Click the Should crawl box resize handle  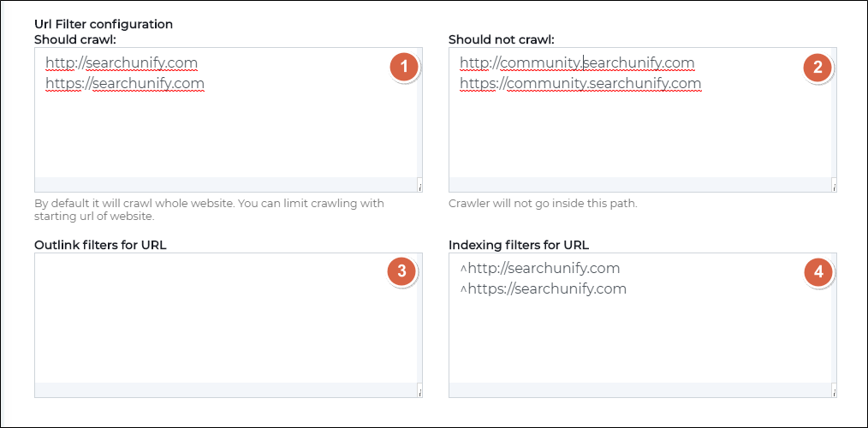419,186
